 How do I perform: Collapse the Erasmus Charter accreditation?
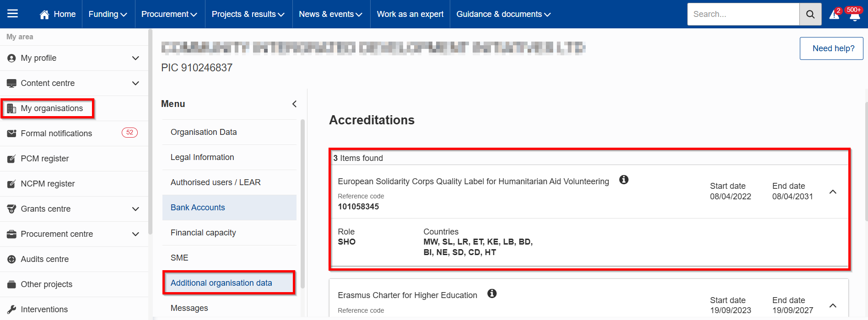point(833,305)
